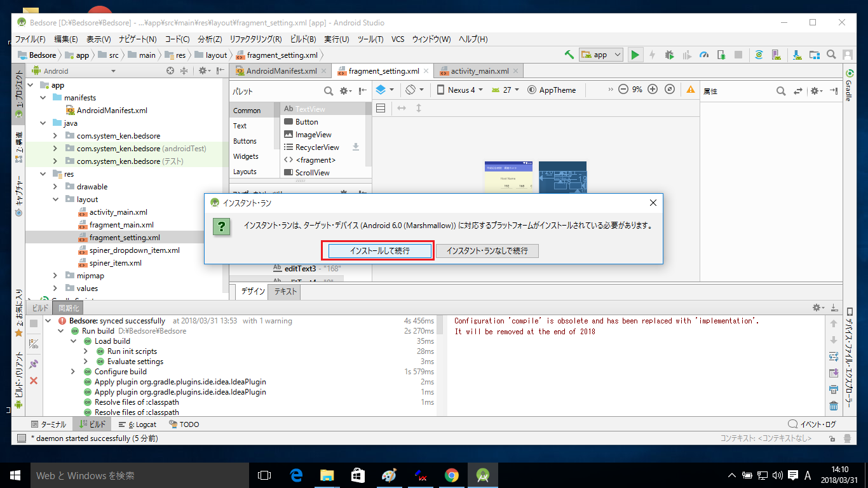Image resolution: width=868 pixels, height=488 pixels.
Task: Click the orange warning triangle in the designer
Action: [691, 90]
